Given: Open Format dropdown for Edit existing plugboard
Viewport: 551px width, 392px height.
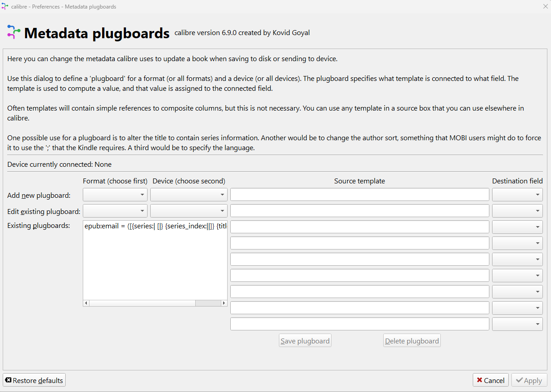Looking at the screenshot, I should (x=115, y=211).
